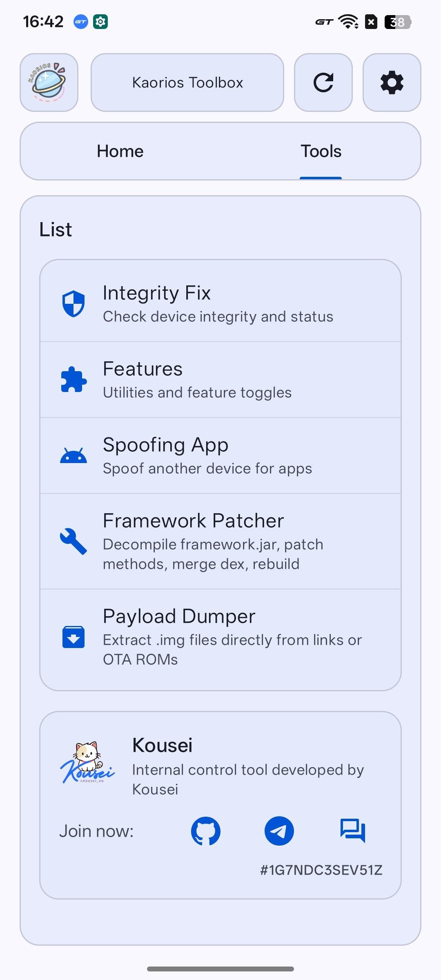
Task: Open the Integrity Fix tool
Action: tap(220, 304)
